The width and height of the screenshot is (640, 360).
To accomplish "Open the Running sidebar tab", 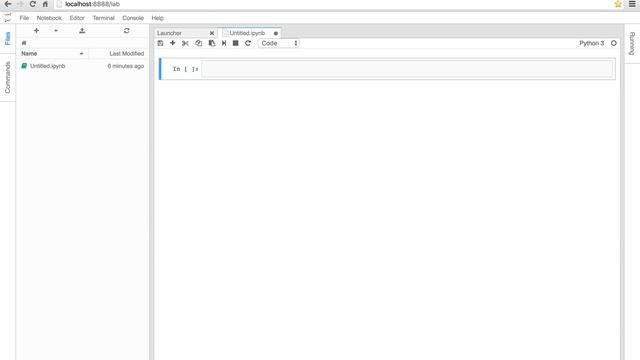I will (632, 43).
